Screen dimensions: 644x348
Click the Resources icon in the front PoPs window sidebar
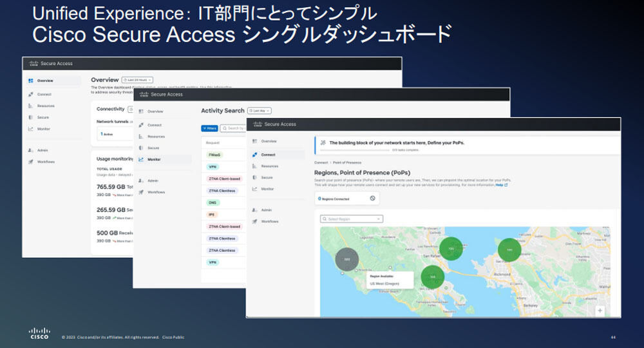254,166
